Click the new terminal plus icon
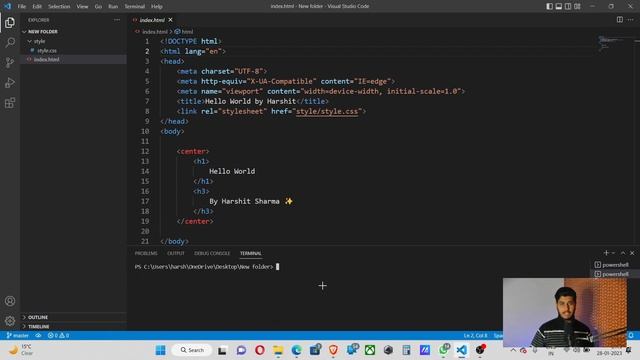The image size is (640, 360). point(606,253)
